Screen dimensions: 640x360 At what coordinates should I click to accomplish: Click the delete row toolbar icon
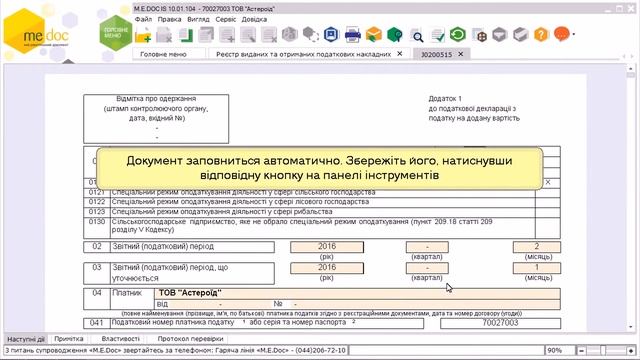pyautogui.click(x=269, y=35)
